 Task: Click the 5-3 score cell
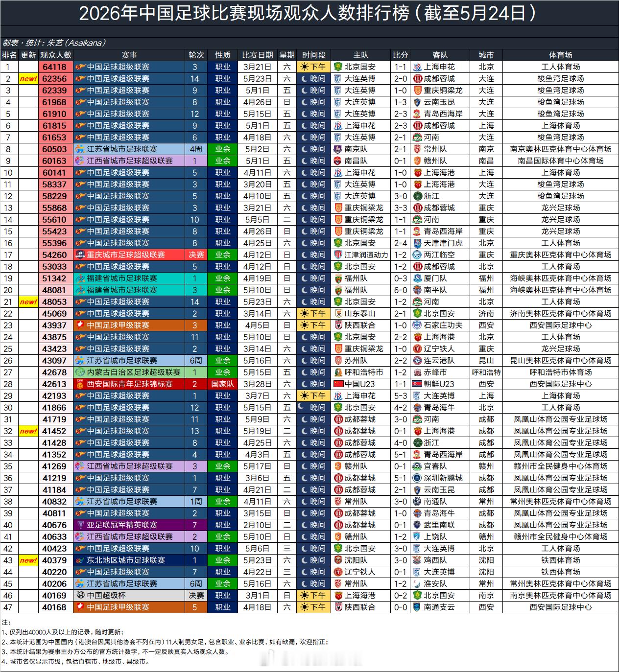[401, 396]
